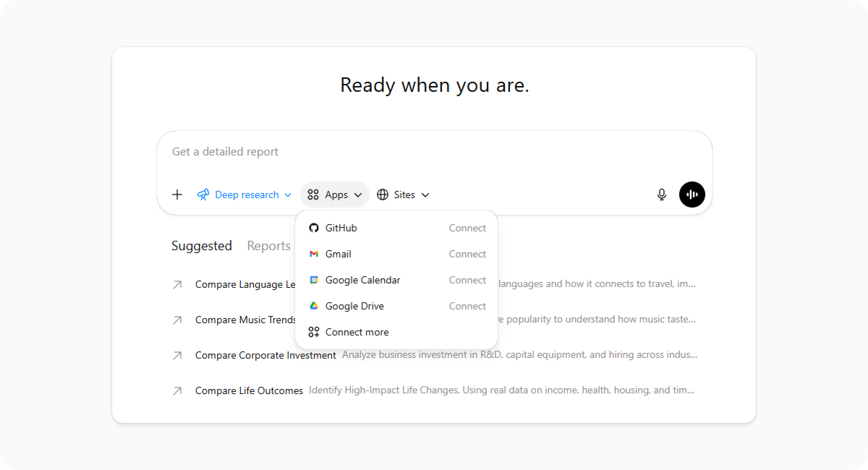
Task: Click the Deep research telescope icon
Action: [203, 195]
